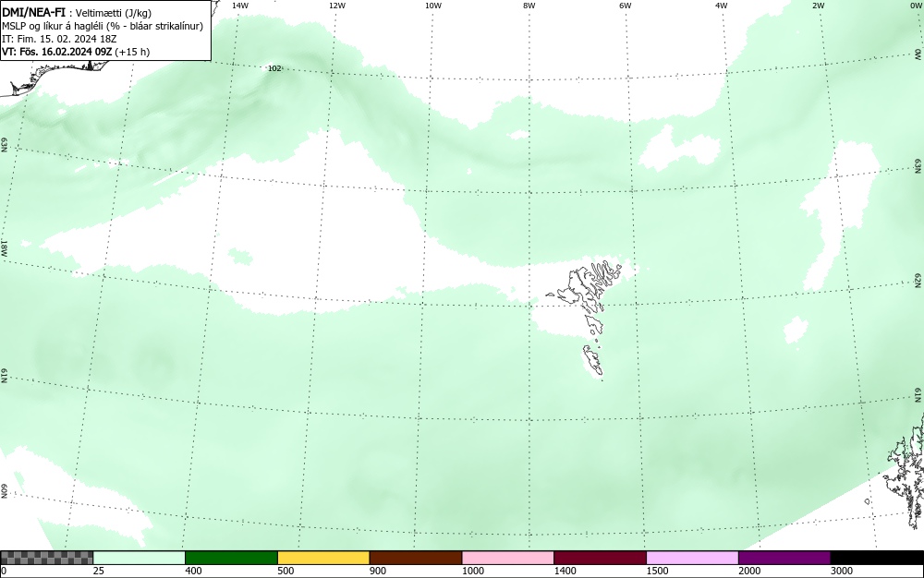Click the southernmost Faroe island outline
Viewport: 924px width, 578px height.
[593, 360]
